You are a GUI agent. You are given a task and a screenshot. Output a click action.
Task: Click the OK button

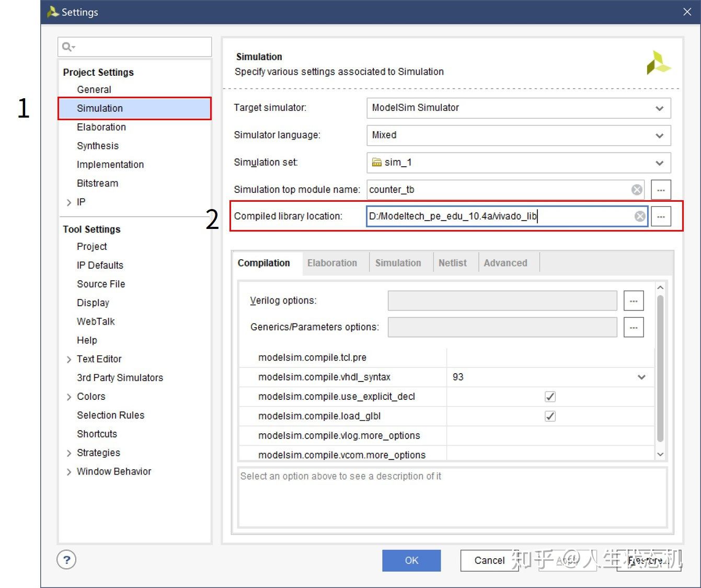pos(411,560)
